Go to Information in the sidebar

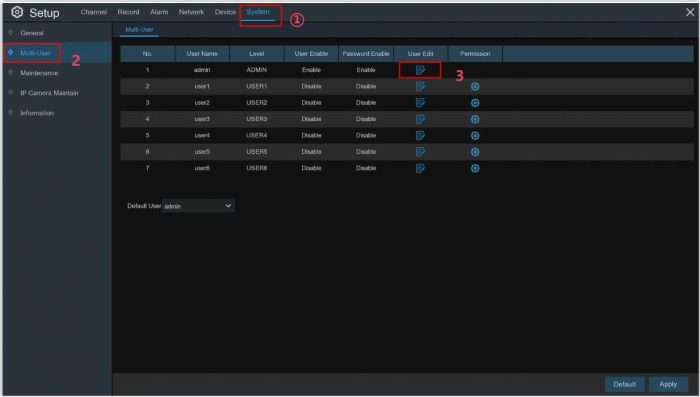coord(37,113)
